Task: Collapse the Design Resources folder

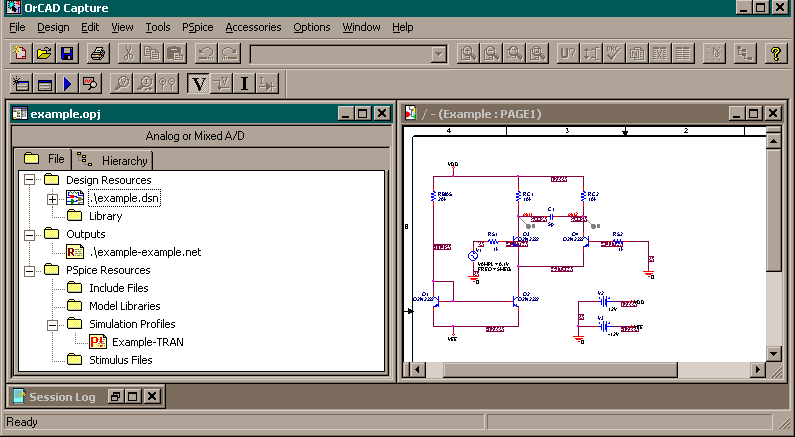Action: 29,180
